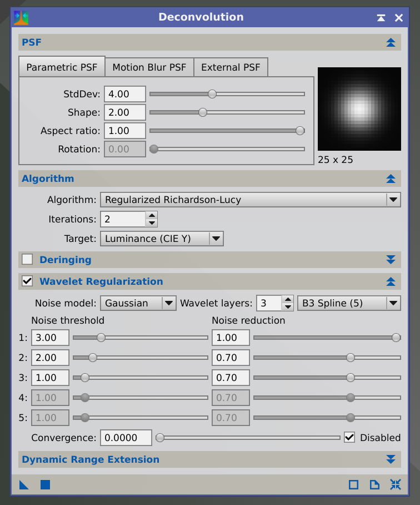The image size is (420, 505).
Task: Collapse the PSF section
Action: [391, 42]
